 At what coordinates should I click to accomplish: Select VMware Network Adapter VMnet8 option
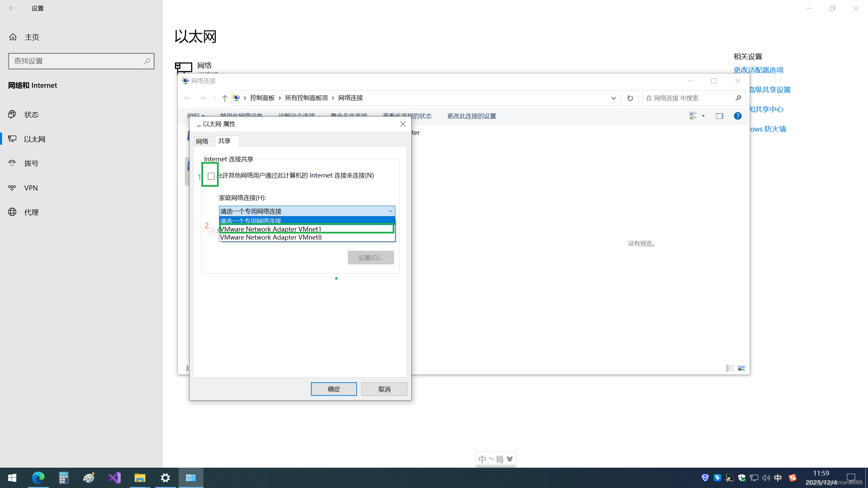click(x=307, y=237)
